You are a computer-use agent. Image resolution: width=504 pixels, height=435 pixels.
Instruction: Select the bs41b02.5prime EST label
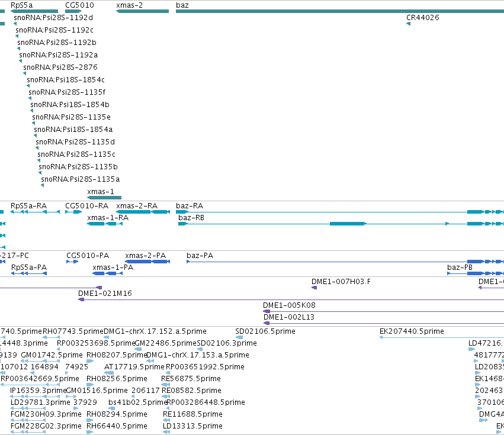pos(137,403)
